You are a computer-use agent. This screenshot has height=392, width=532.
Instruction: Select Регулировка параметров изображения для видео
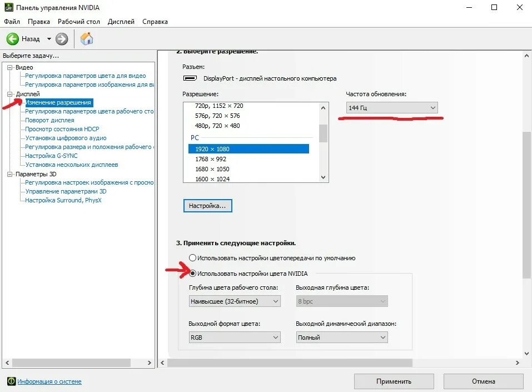click(x=90, y=85)
